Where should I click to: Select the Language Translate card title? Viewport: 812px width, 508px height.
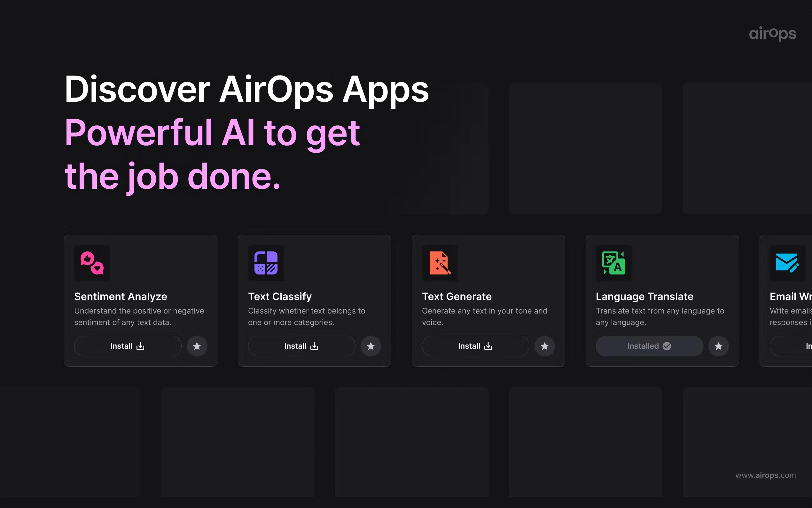(x=644, y=296)
